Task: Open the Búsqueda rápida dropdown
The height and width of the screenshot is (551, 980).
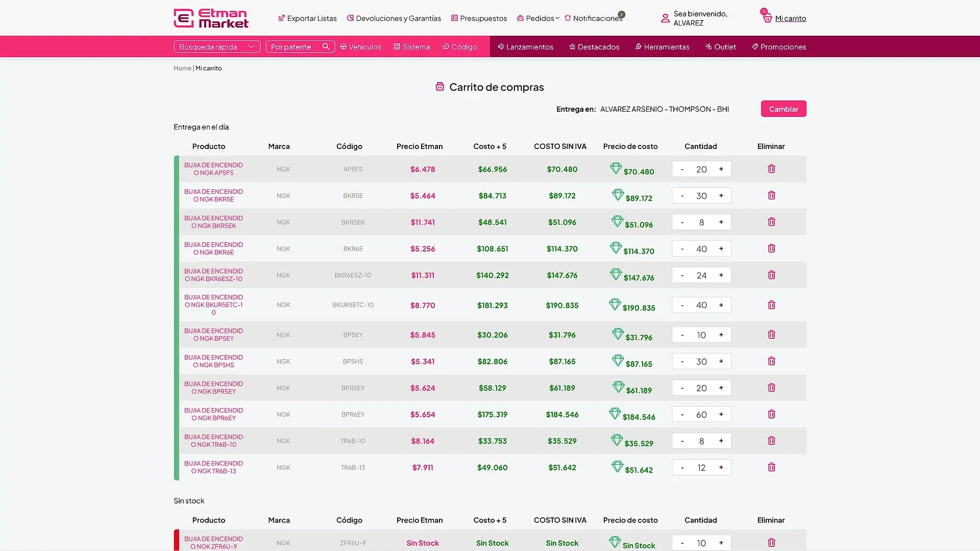Action: (217, 46)
